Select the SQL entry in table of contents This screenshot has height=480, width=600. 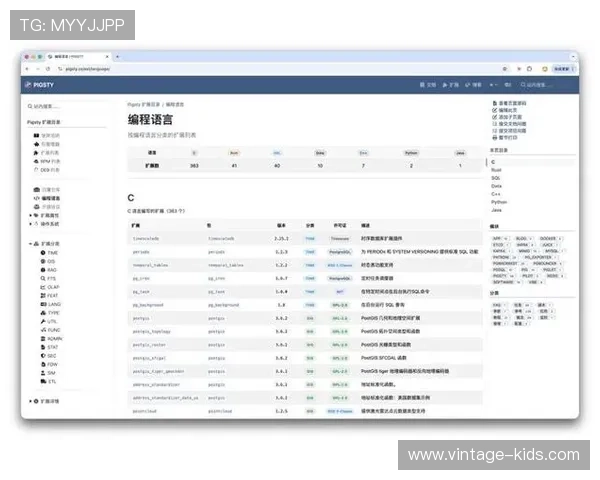[496, 178]
